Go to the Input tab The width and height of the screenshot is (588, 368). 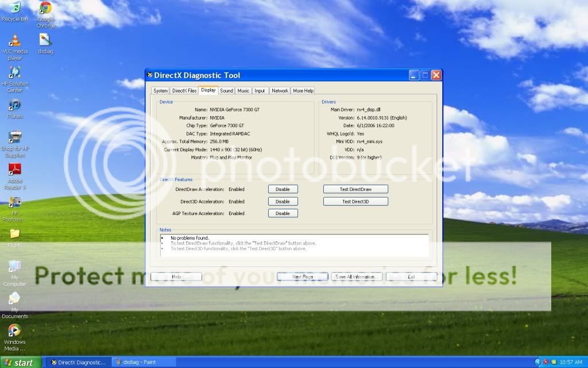(x=260, y=90)
